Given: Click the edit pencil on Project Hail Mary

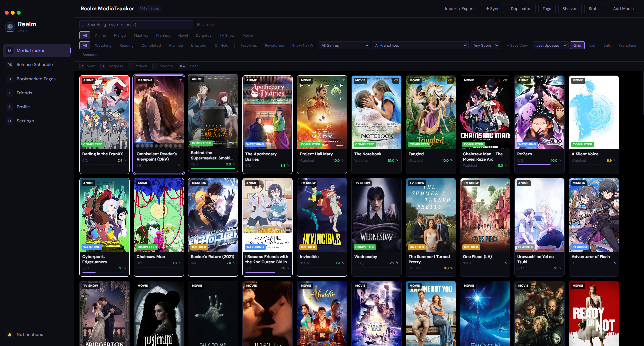Looking at the screenshot, I should coord(343,160).
